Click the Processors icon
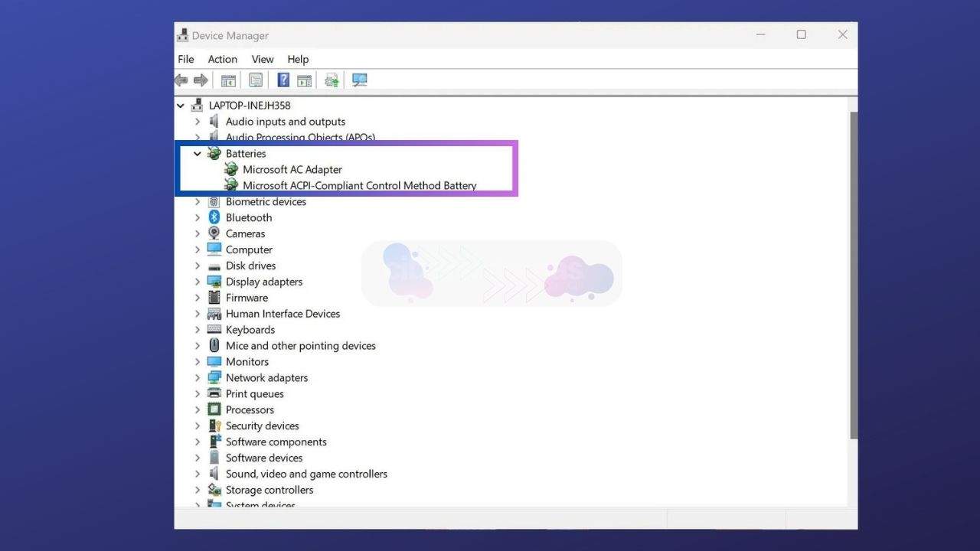The width and height of the screenshot is (980, 551). click(x=214, y=410)
